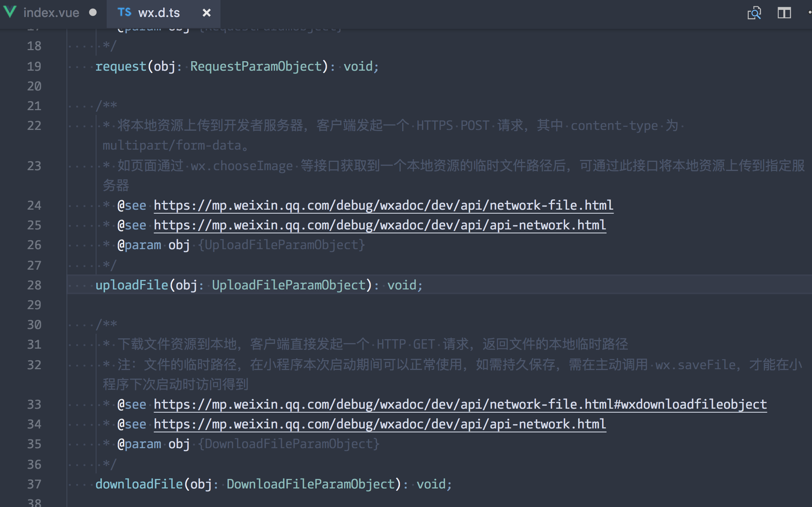The height and width of the screenshot is (507, 812).
Task: Click the Show Opened Editors search icon
Action: tap(754, 13)
